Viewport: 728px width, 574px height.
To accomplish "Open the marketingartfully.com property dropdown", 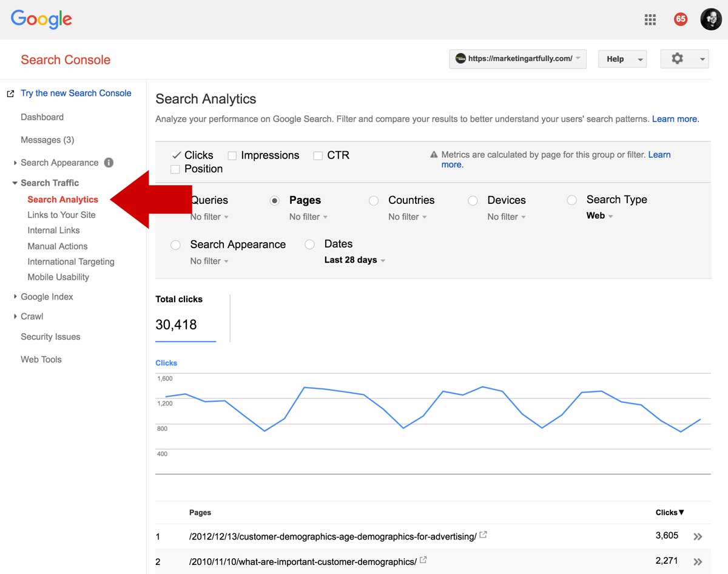I will 518,59.
